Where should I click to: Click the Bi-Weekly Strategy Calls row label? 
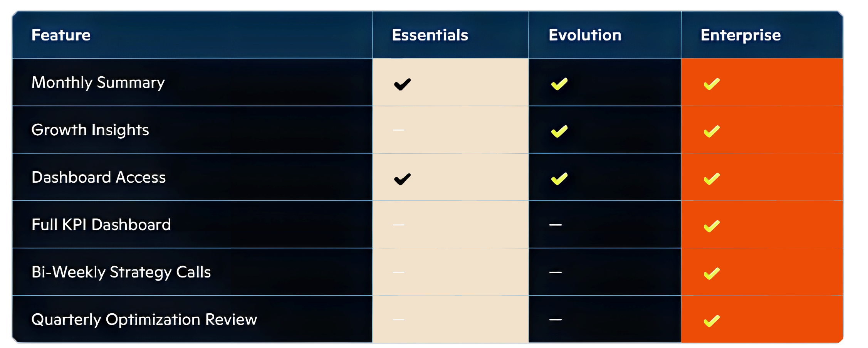121,272
